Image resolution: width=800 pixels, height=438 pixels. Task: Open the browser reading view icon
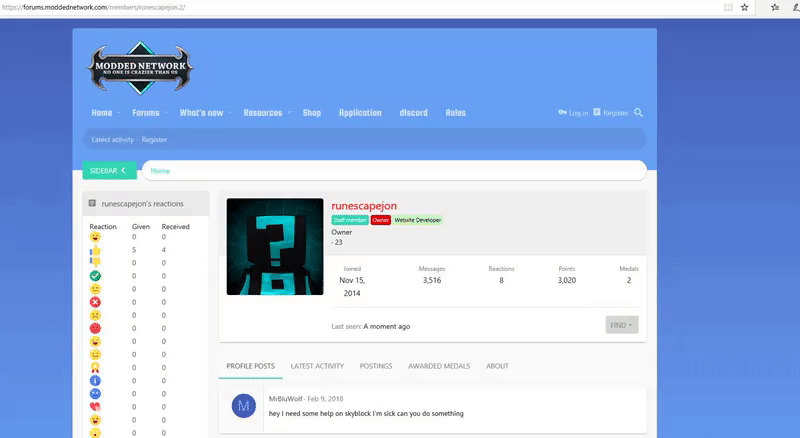click(728, 7)
